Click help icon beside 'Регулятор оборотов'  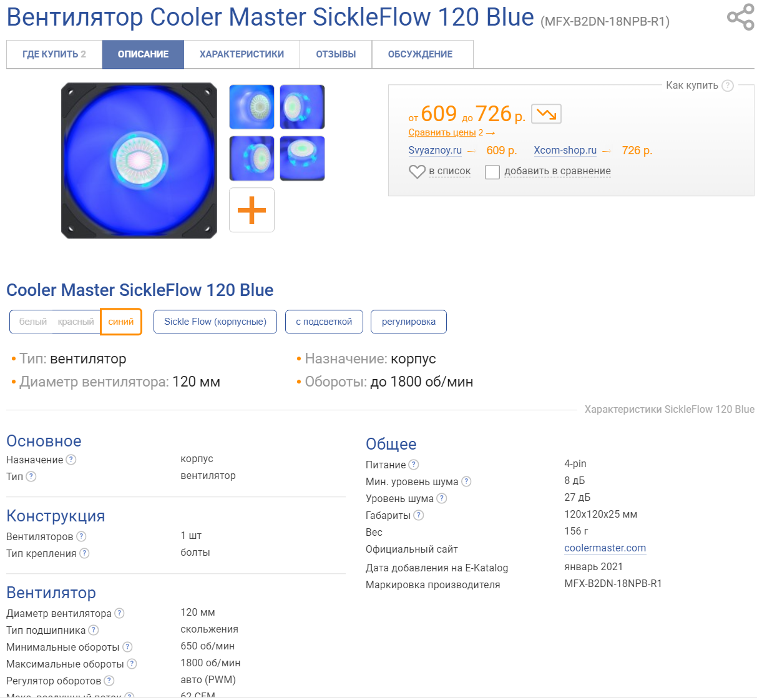[109, 681]
